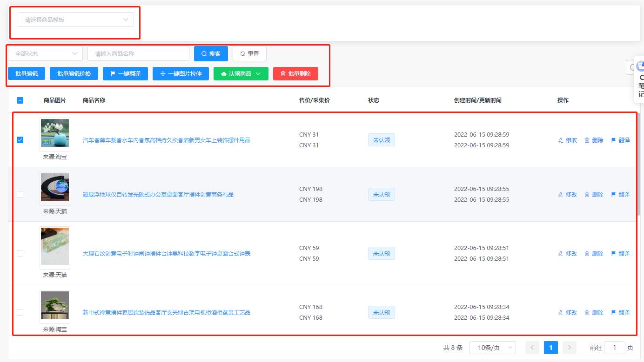Viewport: 644px width, 362px height.
Task: Open the 新中式禅意摆件 product link
Action: click(x=166, y=313)
